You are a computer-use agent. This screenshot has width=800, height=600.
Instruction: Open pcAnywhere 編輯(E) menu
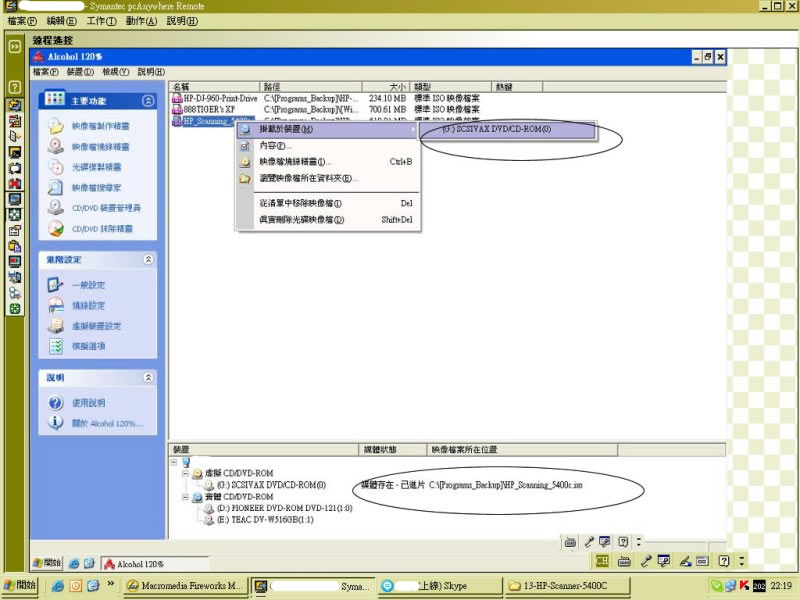(x=61, y=21)
